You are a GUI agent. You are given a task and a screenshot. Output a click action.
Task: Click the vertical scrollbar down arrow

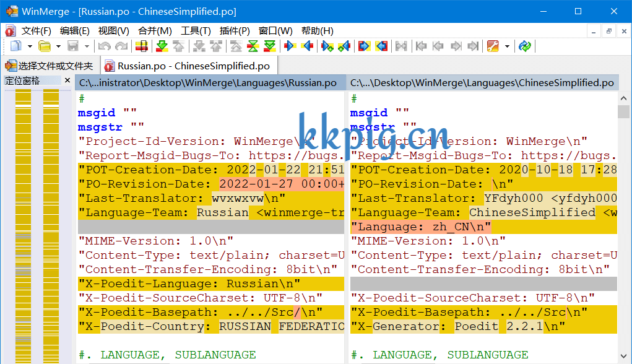pos(623,357)
